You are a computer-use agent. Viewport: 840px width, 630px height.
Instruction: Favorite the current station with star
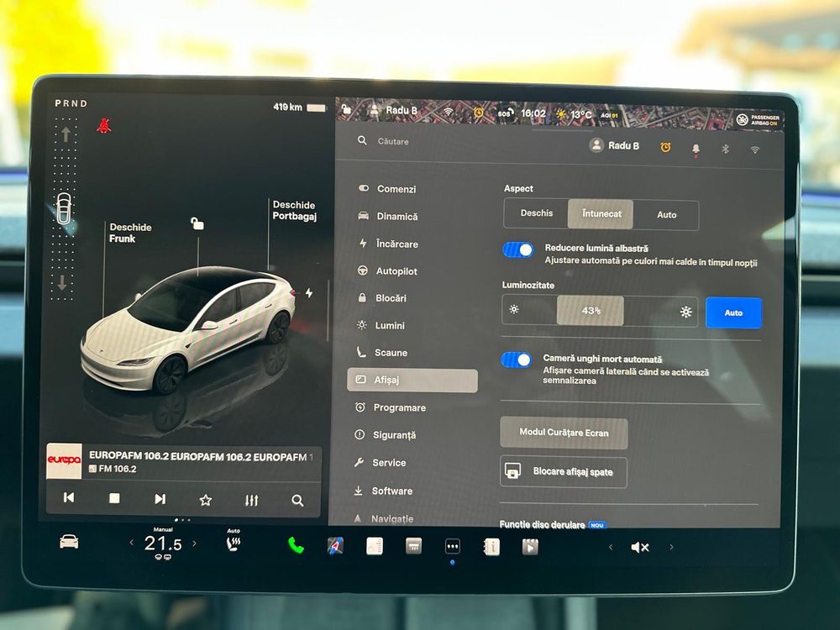point(205,501)
